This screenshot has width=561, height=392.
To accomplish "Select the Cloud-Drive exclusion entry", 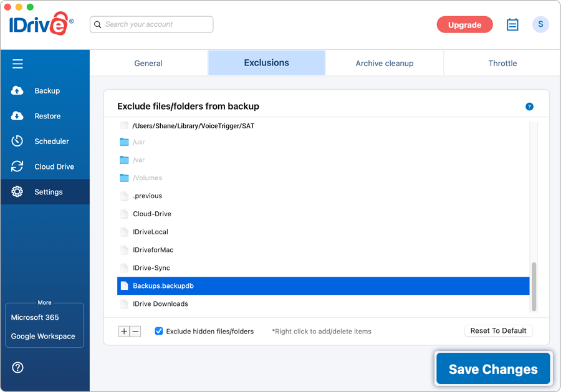I will [324, 214].
